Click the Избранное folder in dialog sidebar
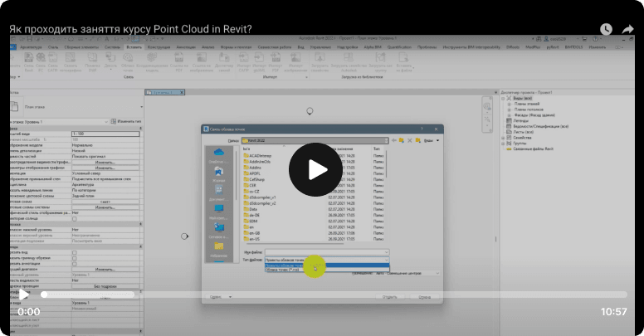The width and height of the screenshot is (644, 336). click(219, 250)
